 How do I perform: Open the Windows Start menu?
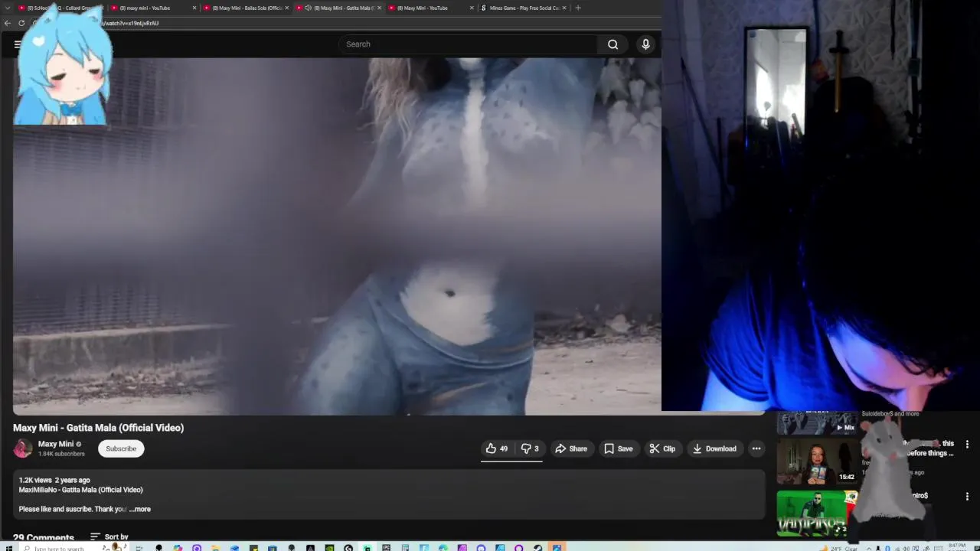click(8, 548)
